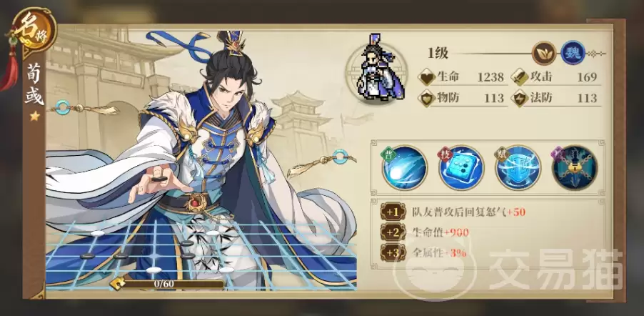The height and width of the screenshot is (316, 644).
Task: Open the 技 dice skill icon
Action: (461, 168)
